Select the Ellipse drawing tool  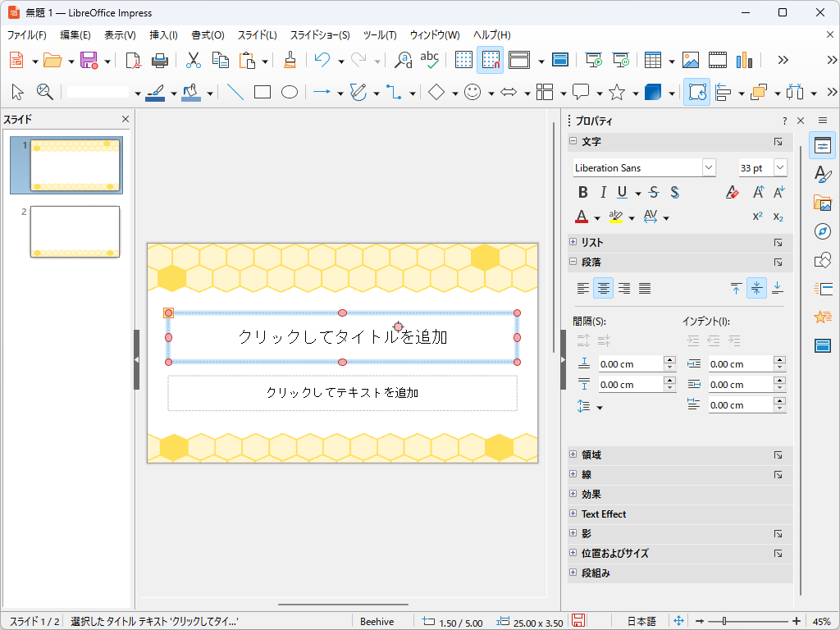(x=290, y=93)
